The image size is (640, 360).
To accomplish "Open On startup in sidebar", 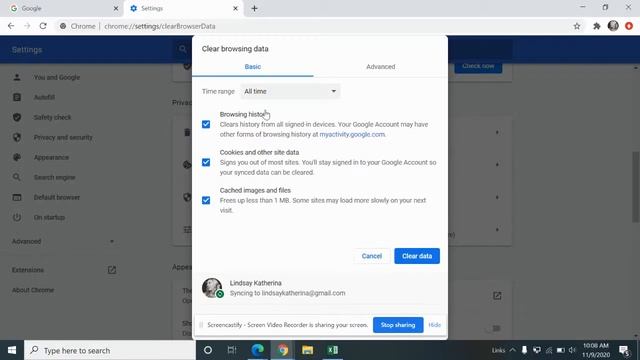I will pos(49,217).
